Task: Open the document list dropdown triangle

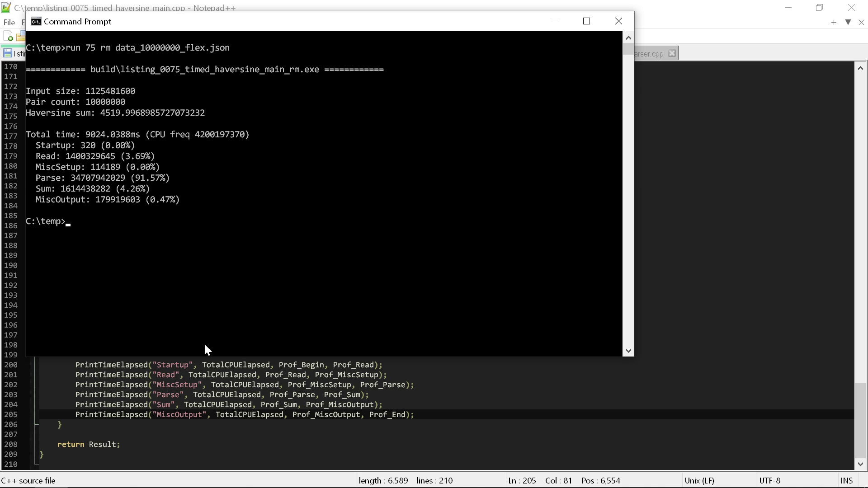Action: [x=848, y=22]
